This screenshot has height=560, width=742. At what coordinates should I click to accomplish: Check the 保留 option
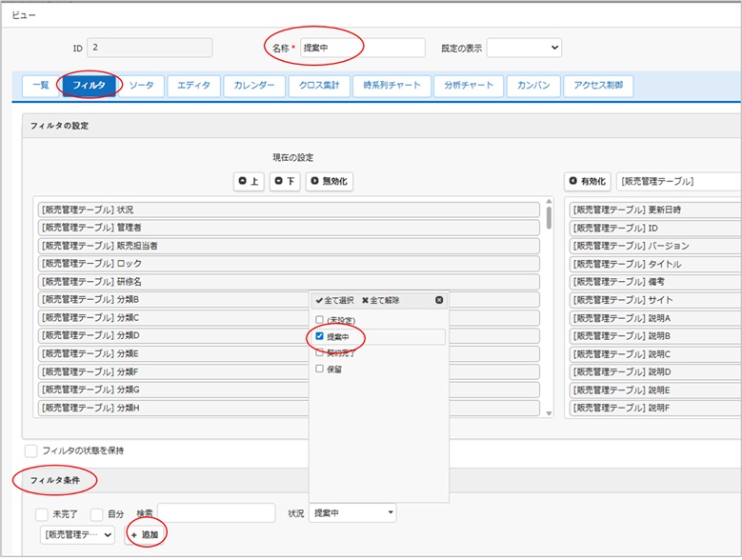click(320, 369)
